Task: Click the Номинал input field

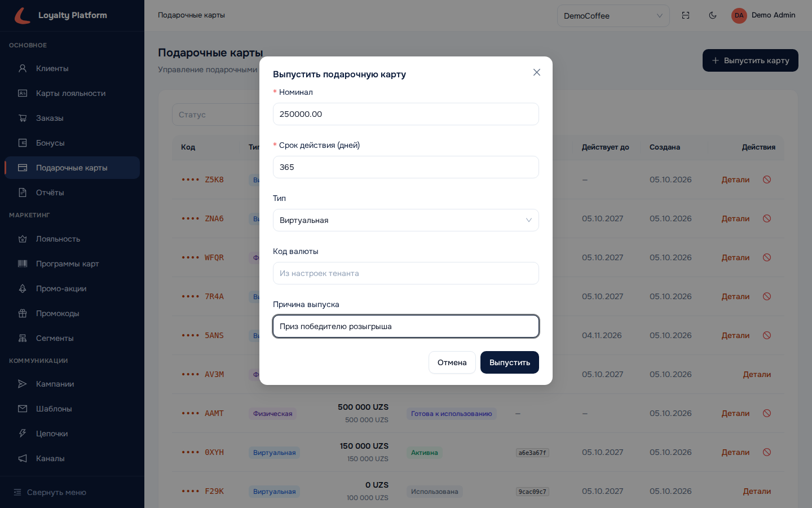Action: pyautogui.click(x=406, y=114)
